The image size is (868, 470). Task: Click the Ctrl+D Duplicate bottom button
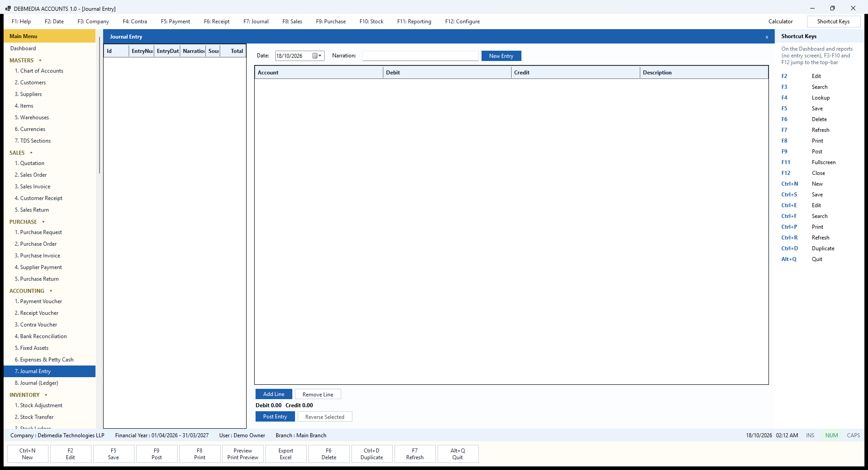point(372,454)
